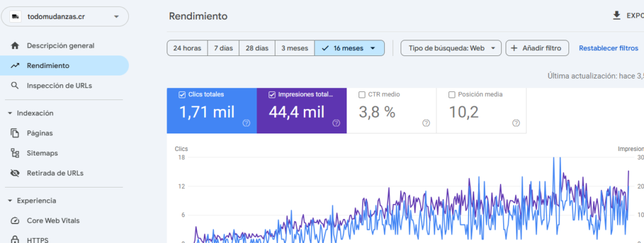The width and height of the screenshot is (644, 243).
Task: Open the Sitemaps icon in sidebar
Action: (15, 153)
